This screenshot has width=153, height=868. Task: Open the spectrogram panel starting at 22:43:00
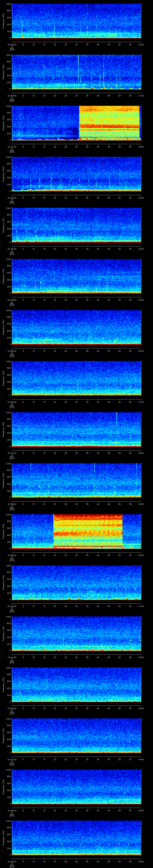pyautogui.click(x=76, y=736)
